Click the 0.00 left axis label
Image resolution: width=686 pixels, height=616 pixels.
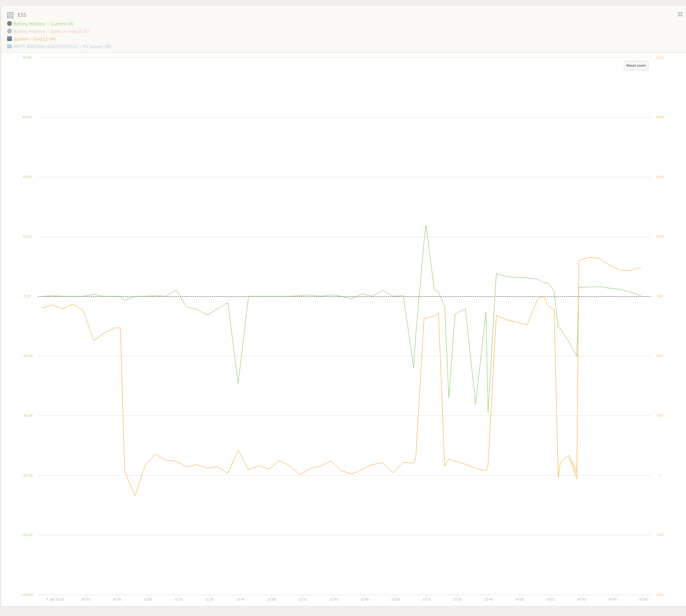click(x=27, y=296)
